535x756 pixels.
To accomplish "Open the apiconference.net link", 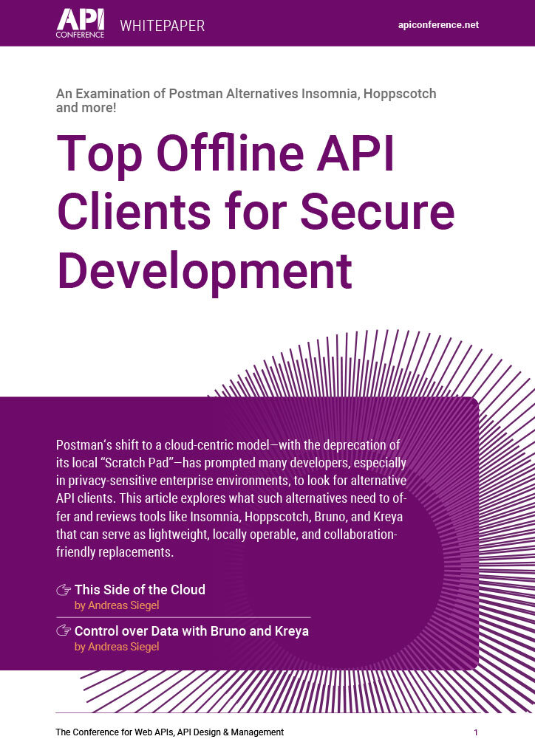I will (x=438, y=25).
